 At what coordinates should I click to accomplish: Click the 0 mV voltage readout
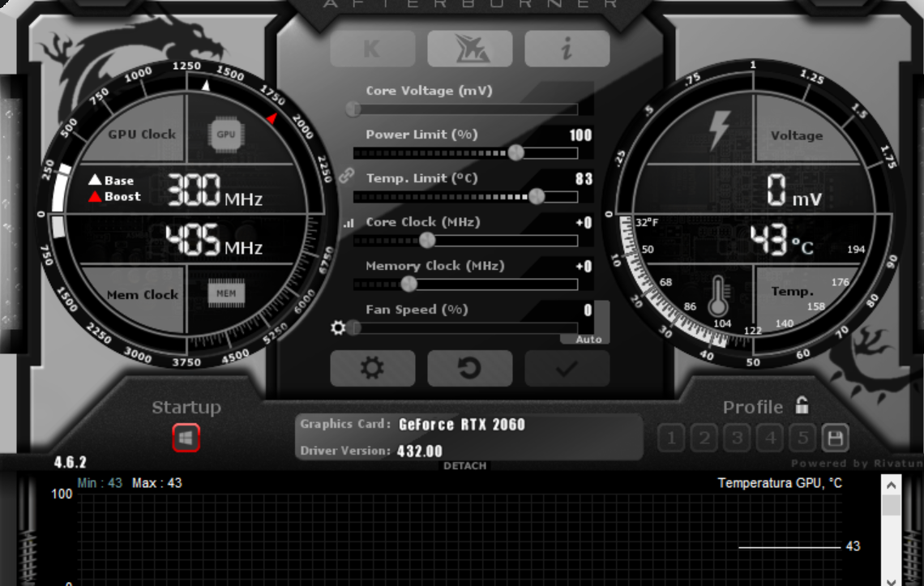(x=794, y=190)
